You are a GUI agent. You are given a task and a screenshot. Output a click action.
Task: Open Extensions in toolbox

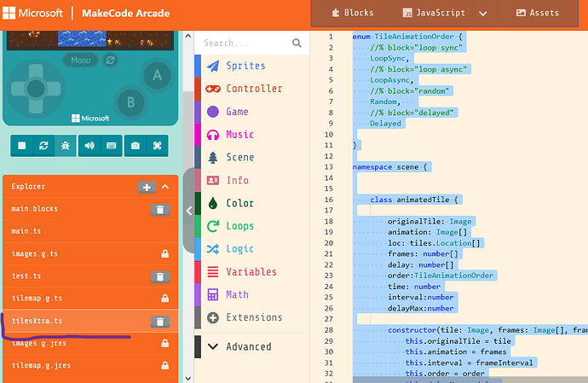pos(251,317)
